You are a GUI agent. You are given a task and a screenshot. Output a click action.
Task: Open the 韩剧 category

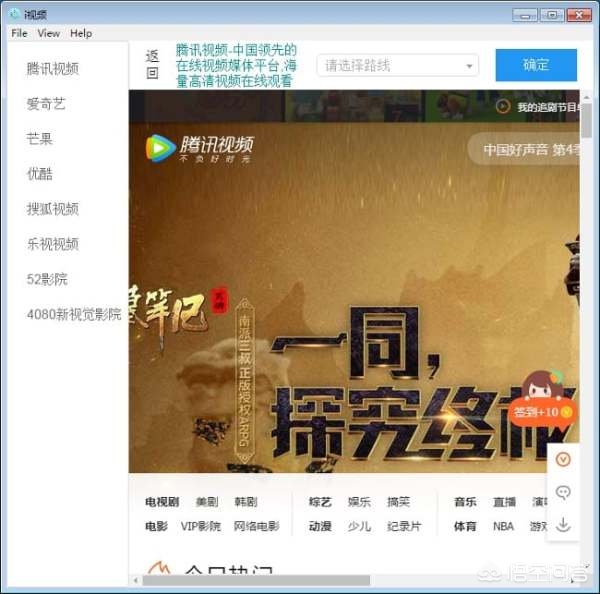coord(246,502)
